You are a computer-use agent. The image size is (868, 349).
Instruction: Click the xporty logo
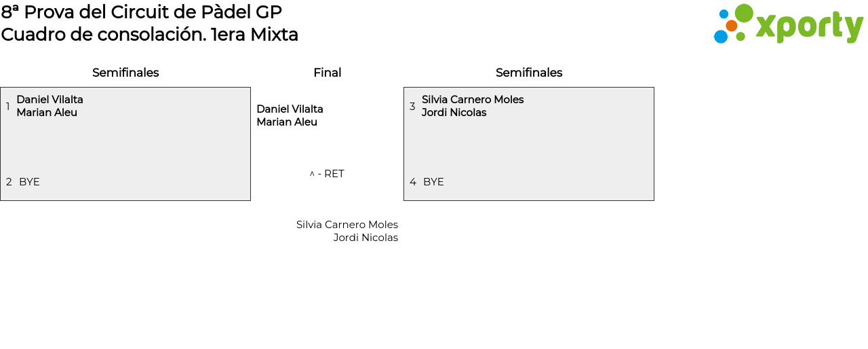(x=788, y=24)
